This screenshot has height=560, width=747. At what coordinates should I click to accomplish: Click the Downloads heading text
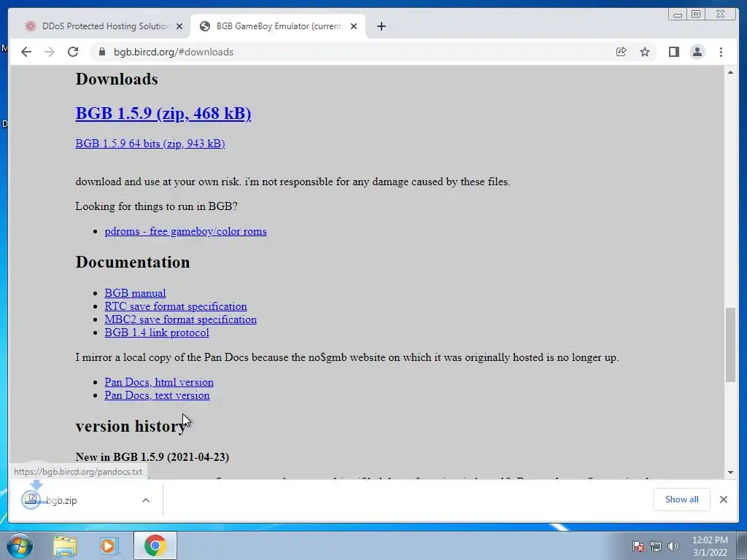[x=117, y=79]
